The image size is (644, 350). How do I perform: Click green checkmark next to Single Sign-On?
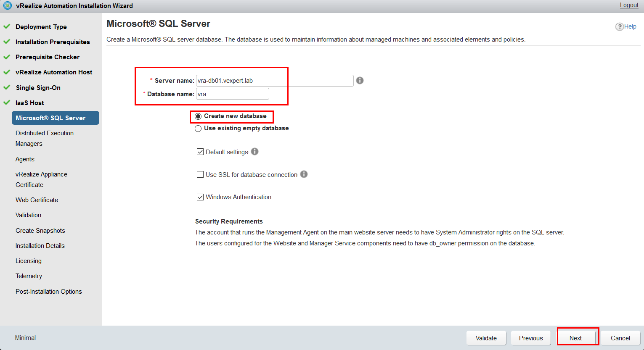(7, 87)
